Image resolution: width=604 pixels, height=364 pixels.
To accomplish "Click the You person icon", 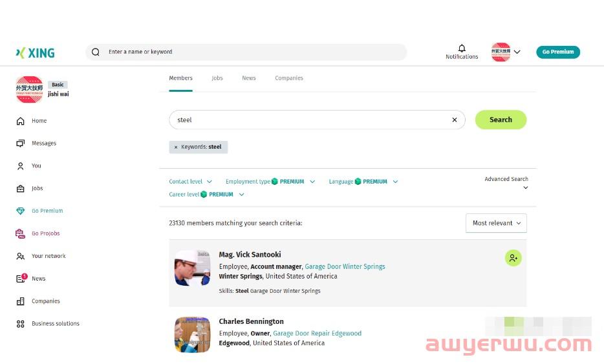I will [x=21, y=166].
